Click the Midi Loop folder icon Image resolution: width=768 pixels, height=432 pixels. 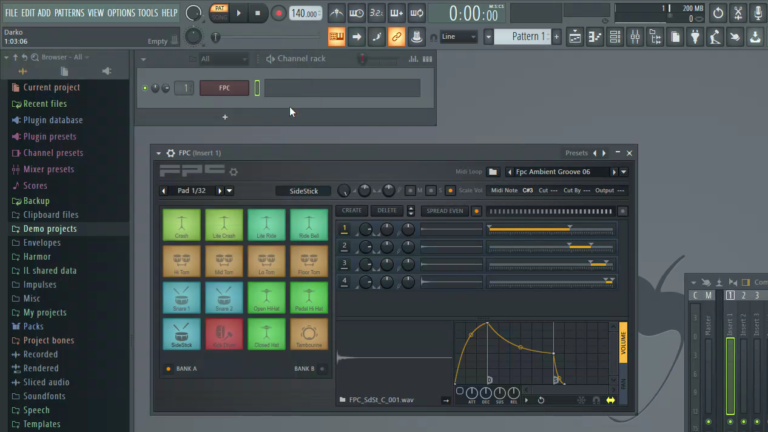(x=494, y=172)
